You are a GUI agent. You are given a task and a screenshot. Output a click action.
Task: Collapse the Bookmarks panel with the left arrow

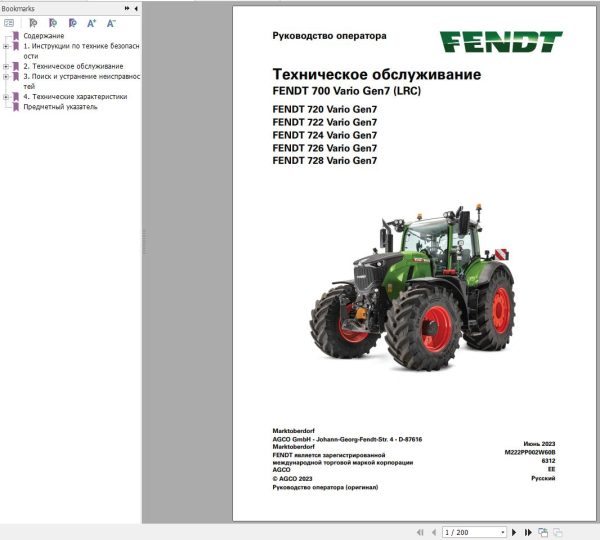(x=136, y=8)
